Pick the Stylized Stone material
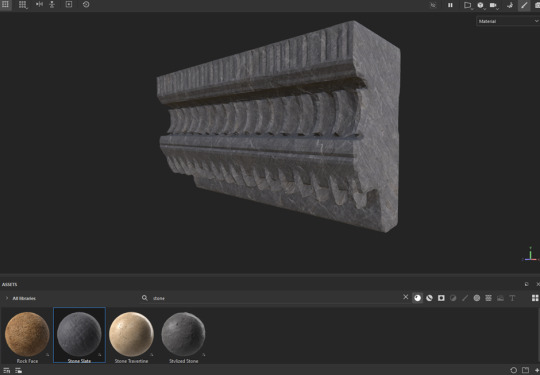Screen dimensions: 540x375 [184, 335]
